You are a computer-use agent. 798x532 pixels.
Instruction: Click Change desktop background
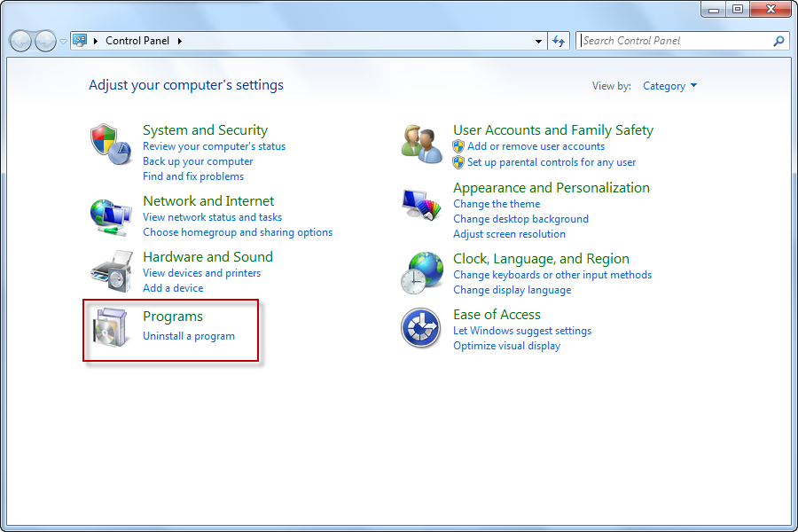coord(520,219)
